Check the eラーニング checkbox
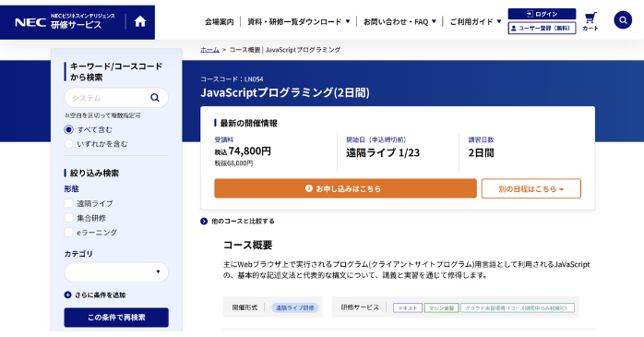This screenshot has width=644, height=337. 68,232
